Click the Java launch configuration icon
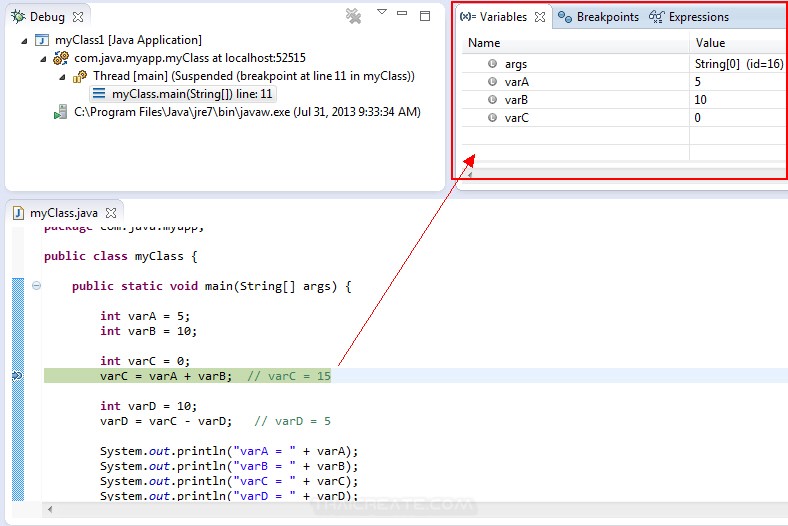The image size is (788, 526). click(42, 40)
